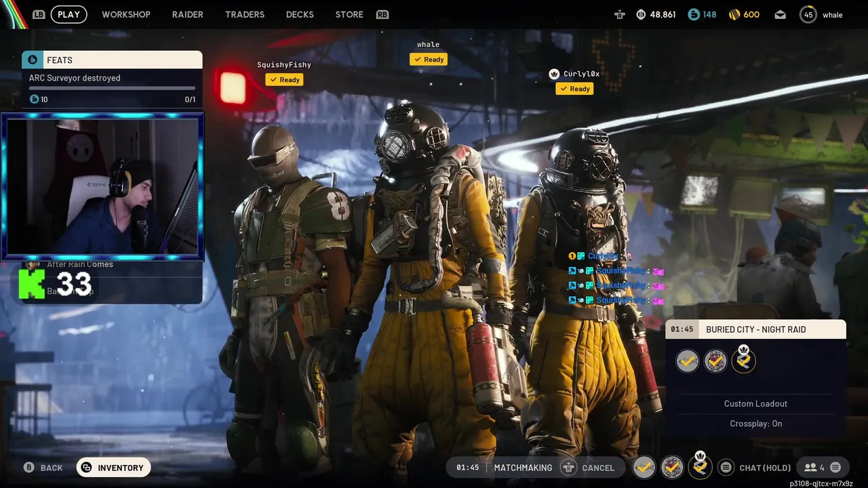Image resolution: width=868 pixels, height=488 pixels.
Task: Click the whale profile name top right
Action: tap(833, 15)
